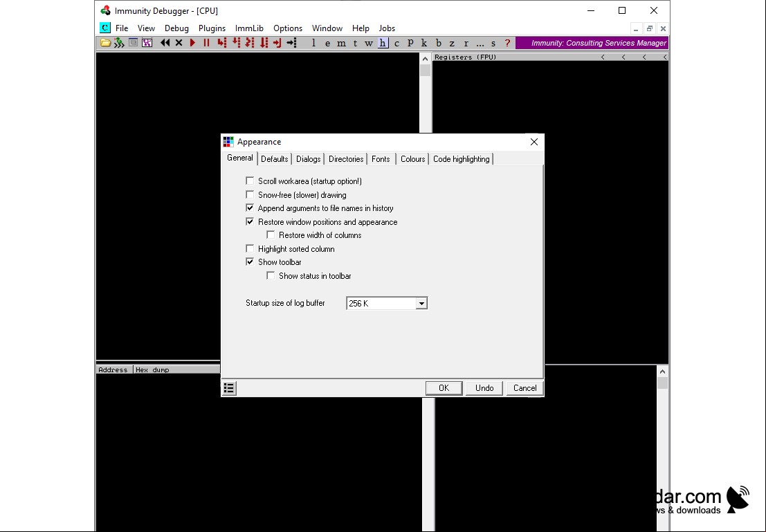Show handles via the 'h' button
This screenshot has height=532, width=766.
point(383,43)
